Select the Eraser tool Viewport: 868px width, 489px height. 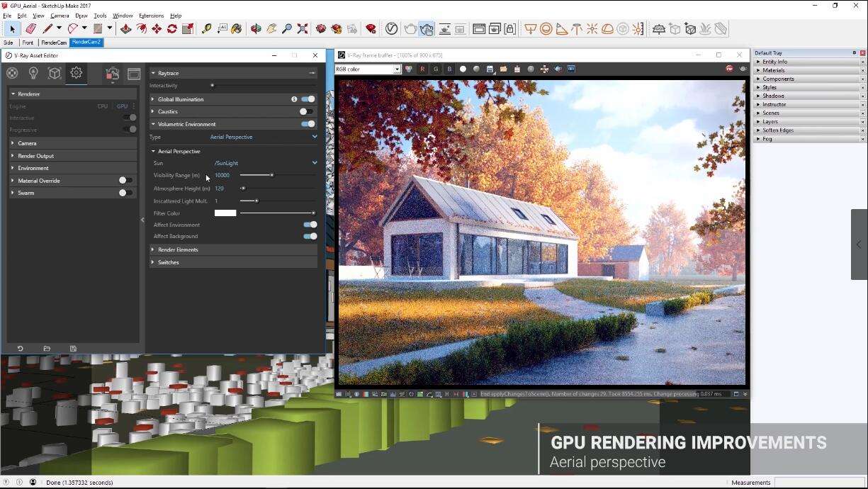coord(30,29)
